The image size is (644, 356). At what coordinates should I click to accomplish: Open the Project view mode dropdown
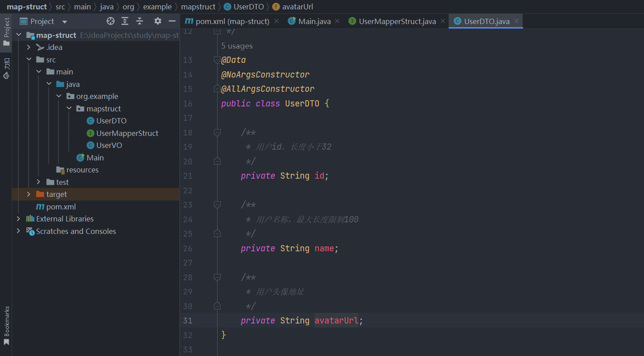pos(64,21)
